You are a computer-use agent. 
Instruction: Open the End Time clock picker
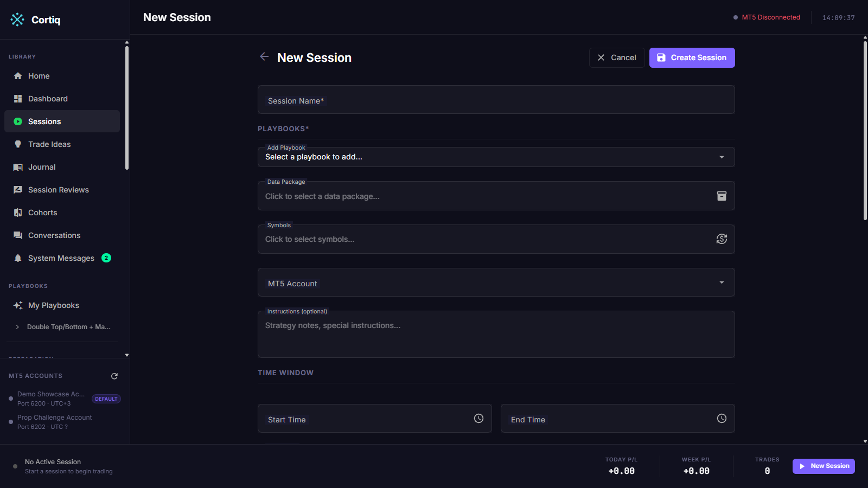(722, 418)
